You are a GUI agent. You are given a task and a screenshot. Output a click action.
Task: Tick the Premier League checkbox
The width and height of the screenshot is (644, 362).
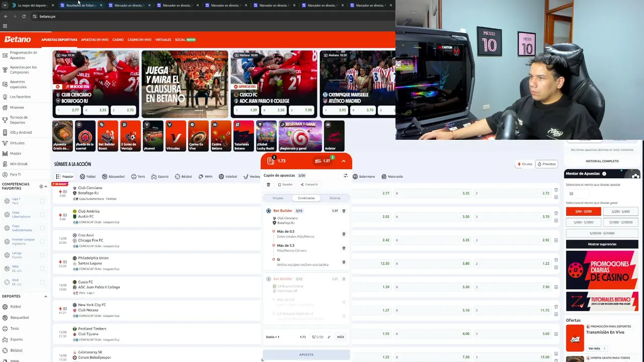click(42, 241)
